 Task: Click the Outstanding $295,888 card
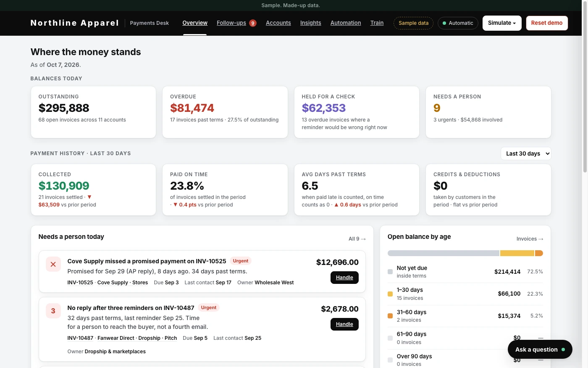93,112
